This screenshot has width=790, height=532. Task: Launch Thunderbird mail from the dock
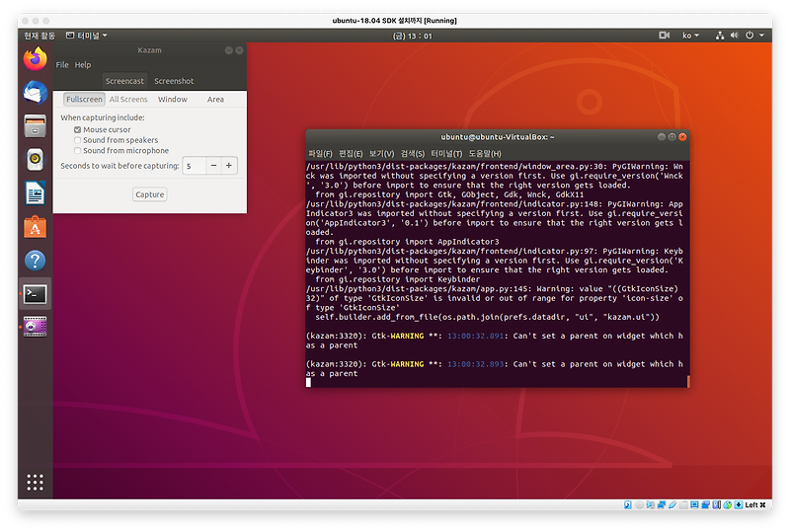click(35, 93)
